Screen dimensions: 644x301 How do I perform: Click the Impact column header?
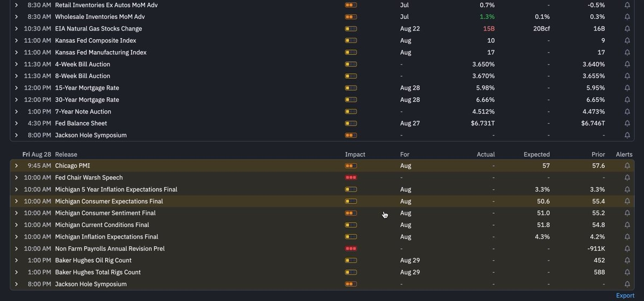355,154
